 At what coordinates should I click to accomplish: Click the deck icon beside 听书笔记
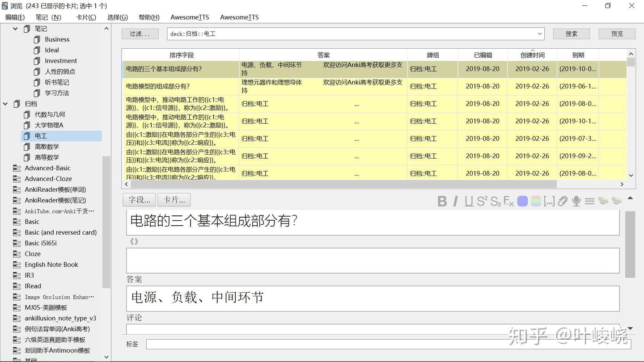pyautogui.click(x=37, y=82)
